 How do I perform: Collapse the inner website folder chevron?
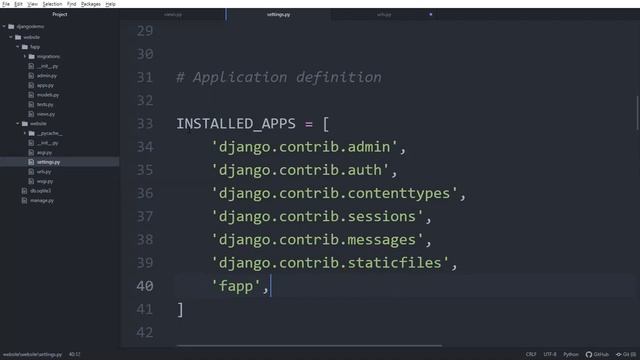tap(18, 124)
